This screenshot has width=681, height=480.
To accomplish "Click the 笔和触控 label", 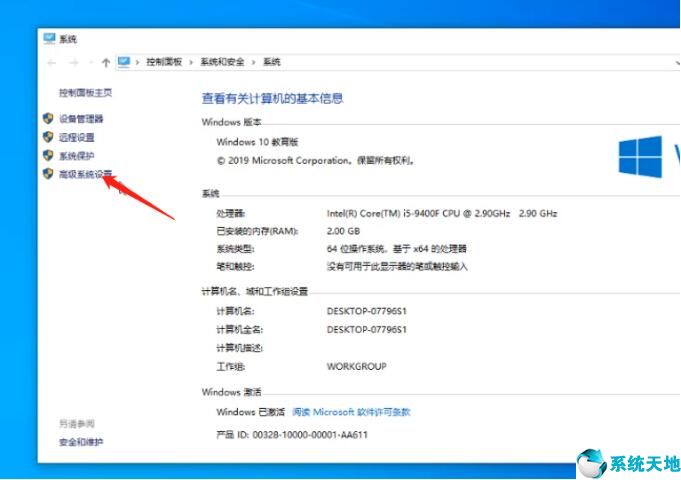I will 235,266.
